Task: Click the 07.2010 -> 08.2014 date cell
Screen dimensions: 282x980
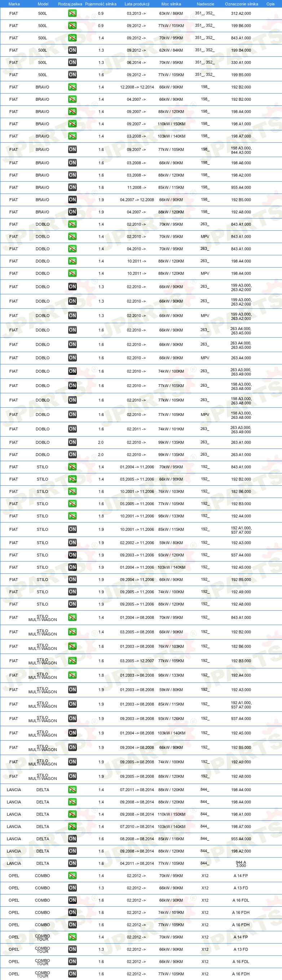Action: 137,827
